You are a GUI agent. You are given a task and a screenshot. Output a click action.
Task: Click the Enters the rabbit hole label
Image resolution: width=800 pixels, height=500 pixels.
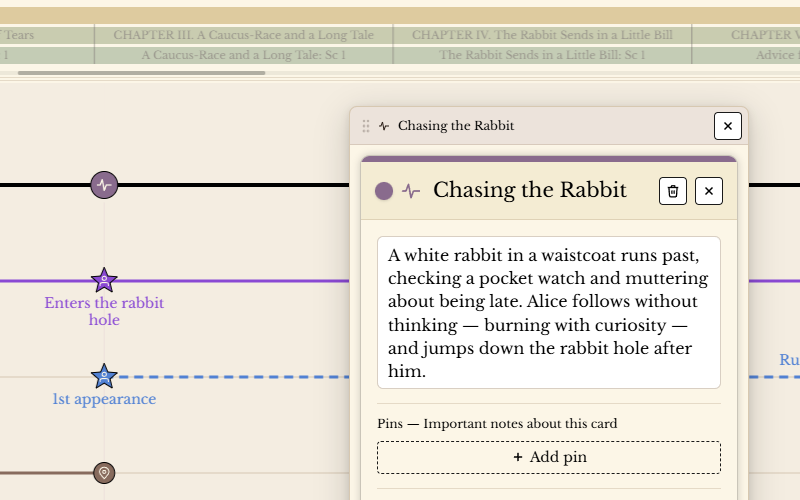104,311
